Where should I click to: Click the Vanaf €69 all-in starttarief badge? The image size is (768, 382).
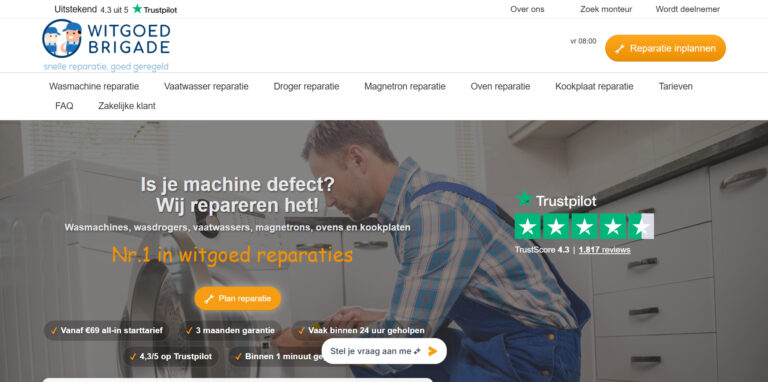click(106, 331)
